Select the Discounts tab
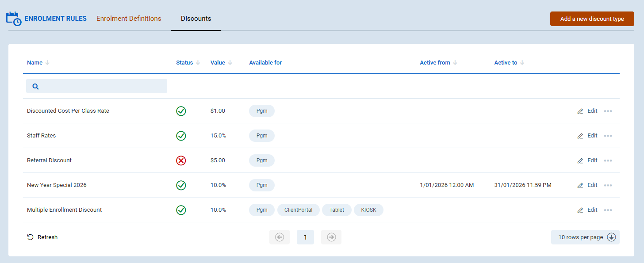The image size is (644, 263). [196, 19]
